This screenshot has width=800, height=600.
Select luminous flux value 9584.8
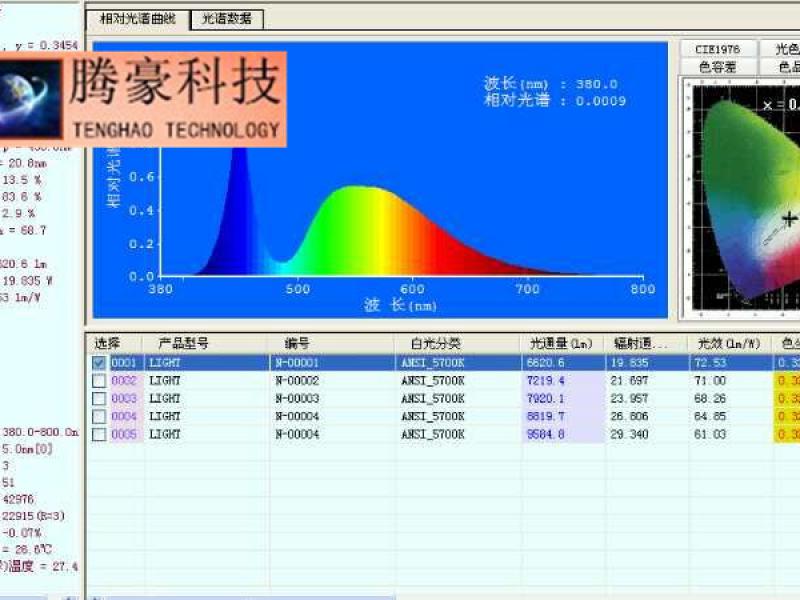point(546,434)
